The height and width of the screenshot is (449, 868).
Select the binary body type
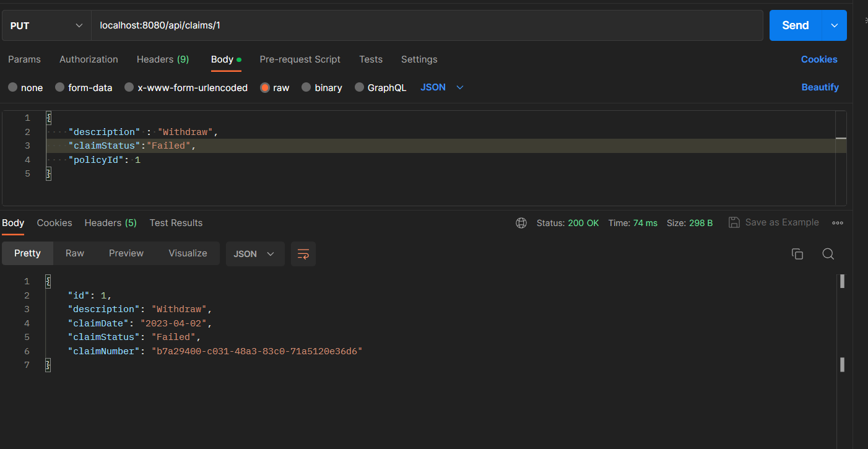[x=322, y=88]
